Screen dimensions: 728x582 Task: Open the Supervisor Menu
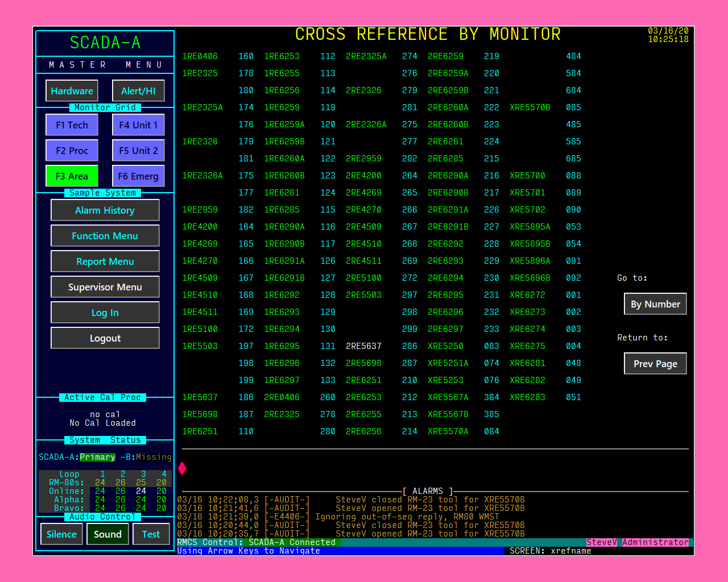click(x=105, y=287)
